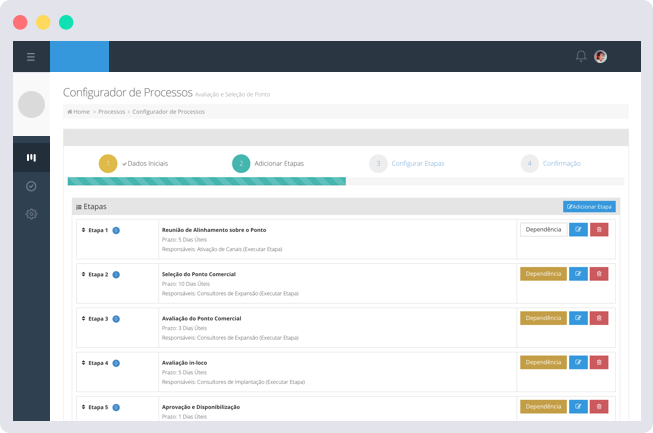
Task: Open the notifications bell
Action: 581,57
